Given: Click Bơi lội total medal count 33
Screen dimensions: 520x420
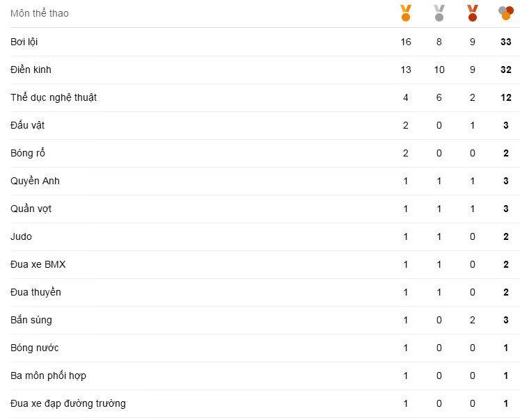Looking at the screenshot, I should tap(506, 42).
